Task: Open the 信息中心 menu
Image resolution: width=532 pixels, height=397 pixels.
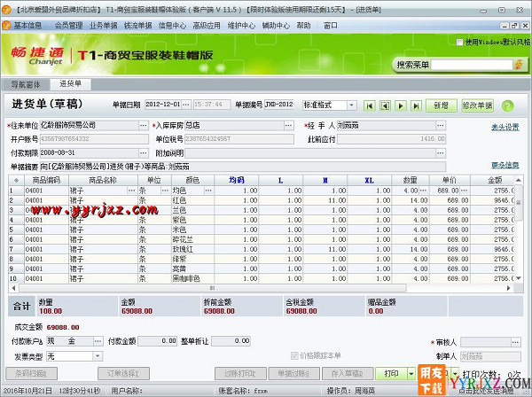Action: pos(172,26)
